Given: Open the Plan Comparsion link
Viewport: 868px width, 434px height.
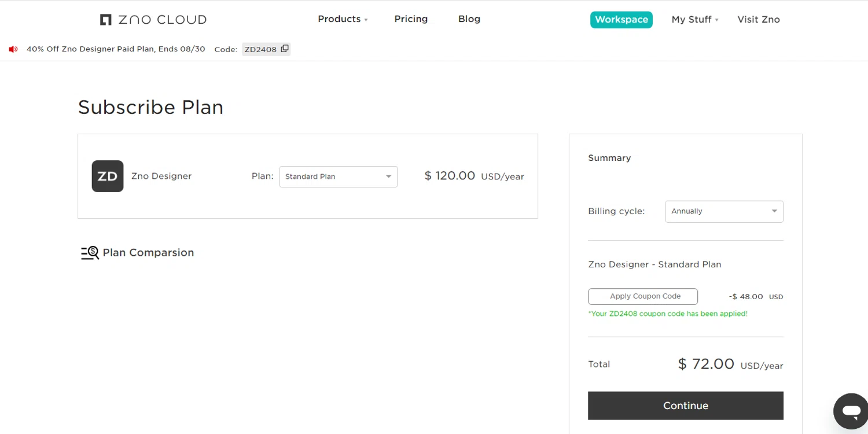Looking at the screenshot, I should (148, 253).
